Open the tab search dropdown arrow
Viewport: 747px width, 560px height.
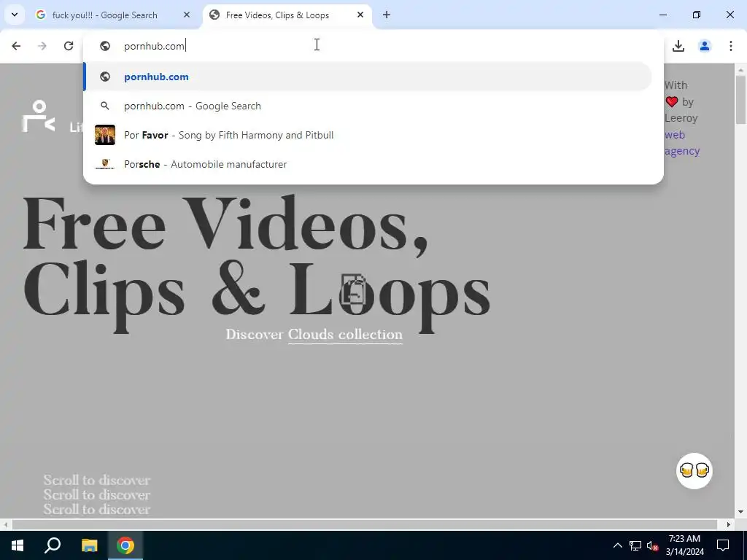[x=15, y=15]
